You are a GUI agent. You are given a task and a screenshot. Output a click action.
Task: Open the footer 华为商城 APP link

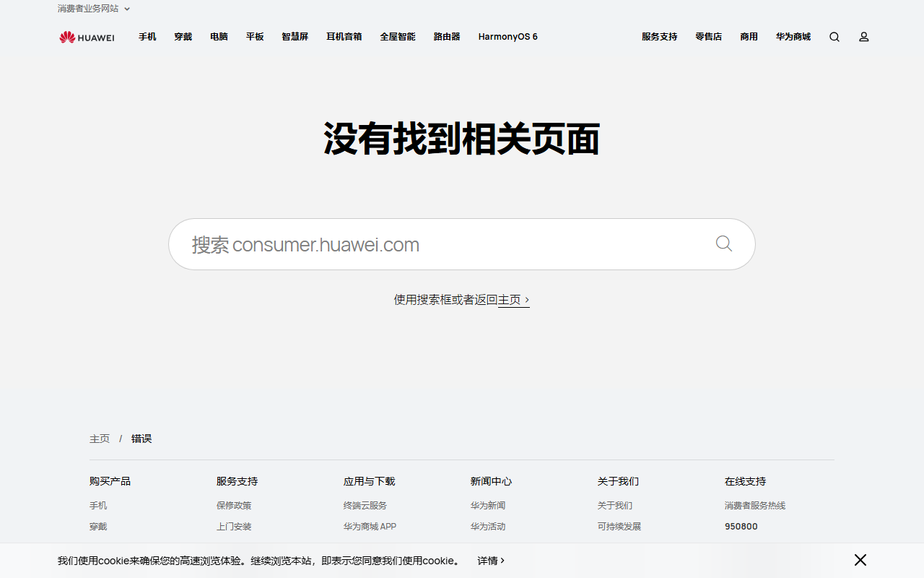tap(370, 527)
